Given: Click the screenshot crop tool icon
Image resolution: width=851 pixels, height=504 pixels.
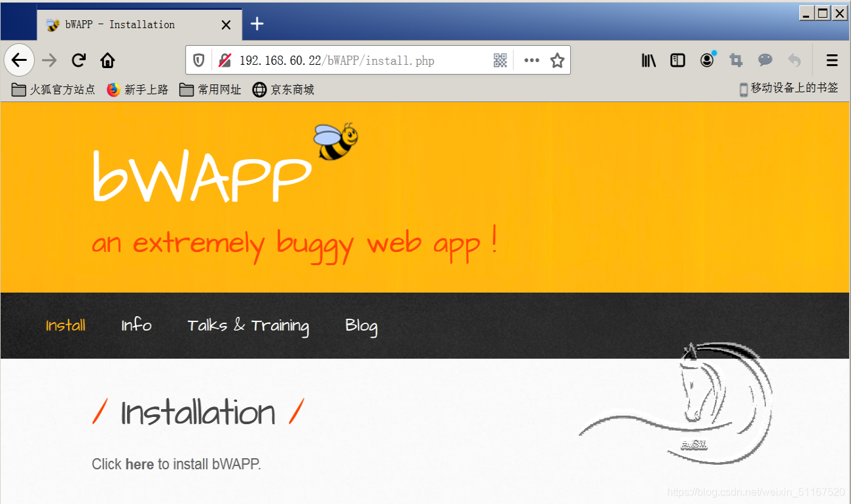Looking at the screenshot, I should (736, 61).
